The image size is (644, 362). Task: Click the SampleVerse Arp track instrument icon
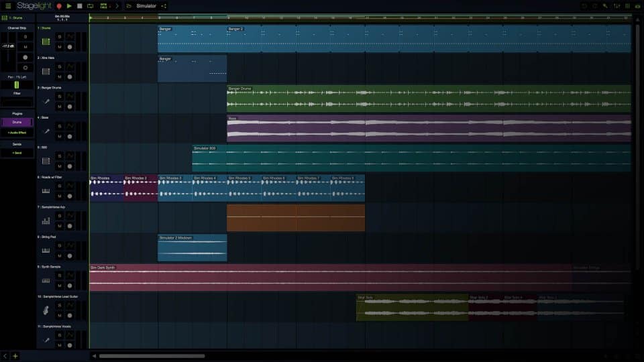[46, 221]
